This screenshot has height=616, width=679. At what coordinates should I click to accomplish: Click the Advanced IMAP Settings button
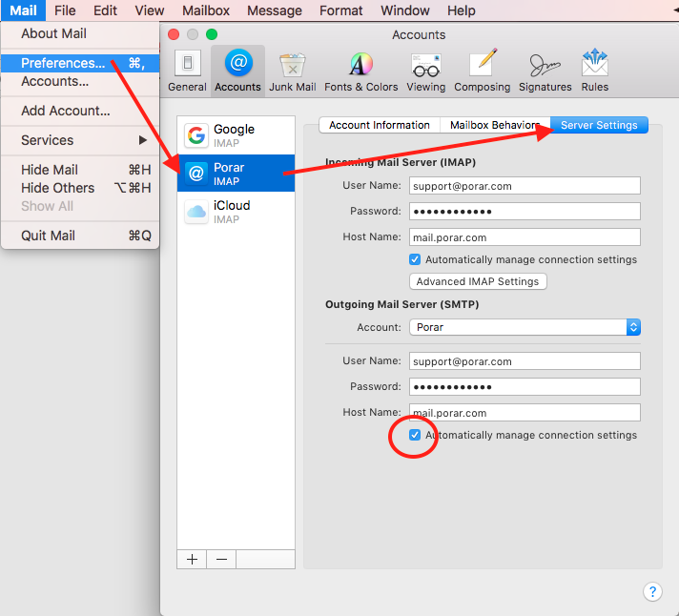coord(478,281)
